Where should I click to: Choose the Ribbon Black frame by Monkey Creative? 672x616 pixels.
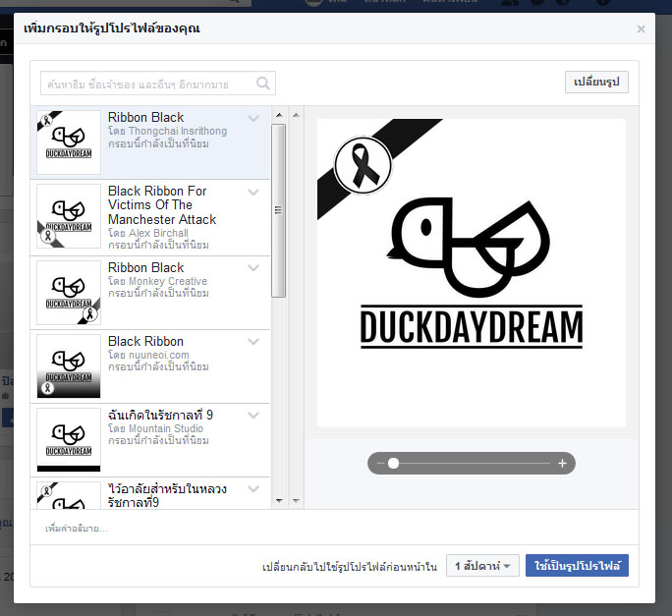[150, 293]
